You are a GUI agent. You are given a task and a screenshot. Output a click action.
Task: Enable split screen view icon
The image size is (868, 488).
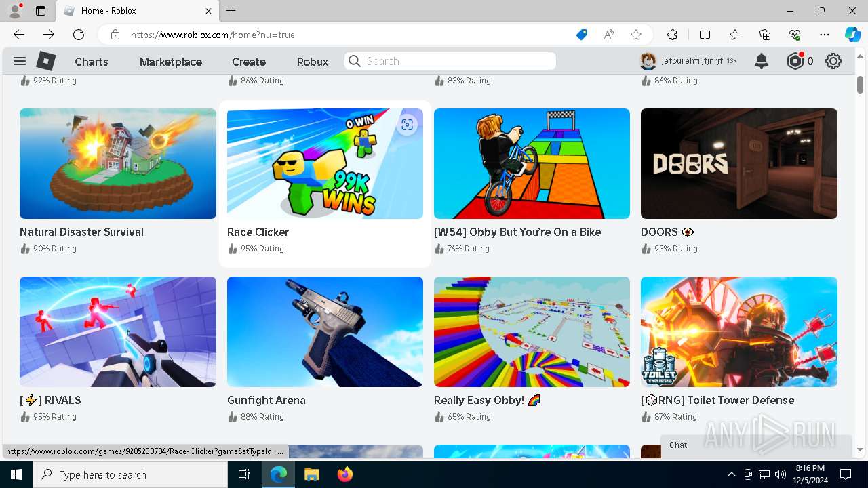pyautogui.click(x=705, y=35)
